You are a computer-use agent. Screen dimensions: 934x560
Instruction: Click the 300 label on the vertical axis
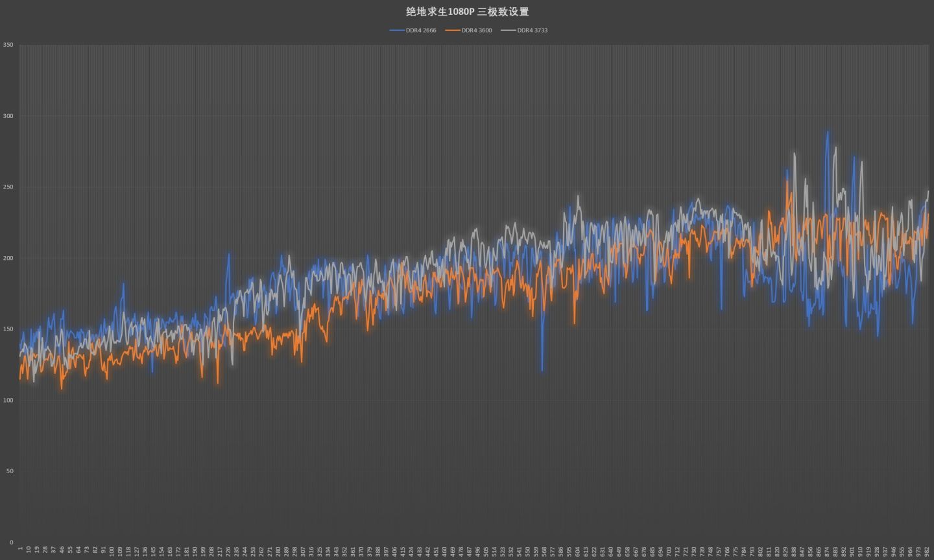point(8,116)
